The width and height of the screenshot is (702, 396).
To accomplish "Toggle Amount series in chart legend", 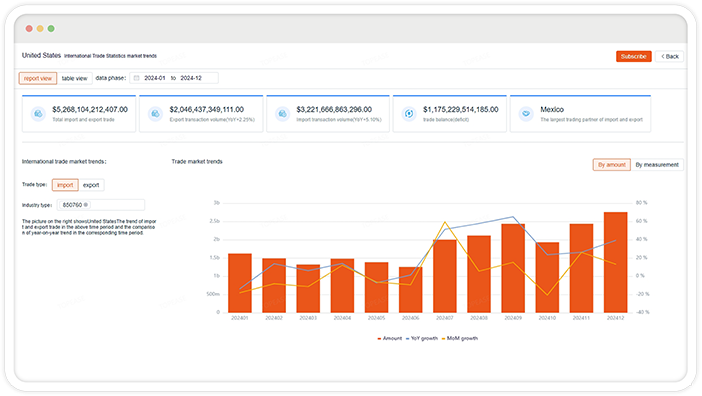I will (390, 338).
